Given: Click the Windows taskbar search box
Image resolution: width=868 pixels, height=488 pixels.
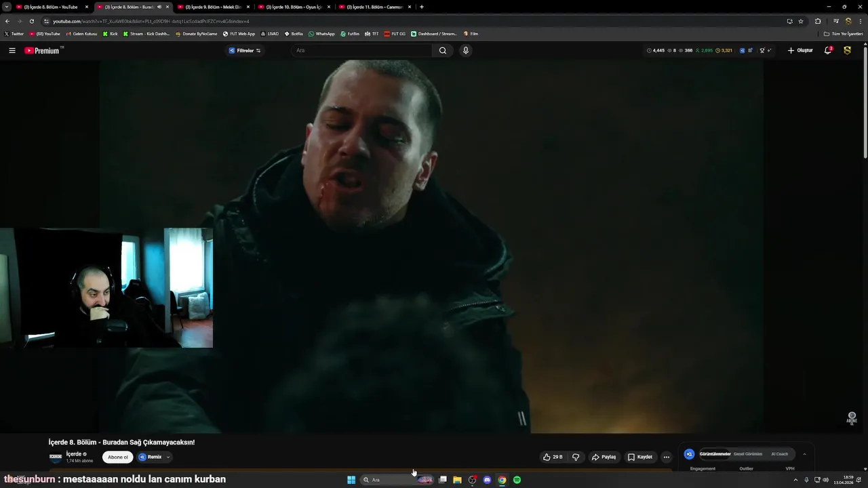Looking at the screenshot, I should pos(397,480).
